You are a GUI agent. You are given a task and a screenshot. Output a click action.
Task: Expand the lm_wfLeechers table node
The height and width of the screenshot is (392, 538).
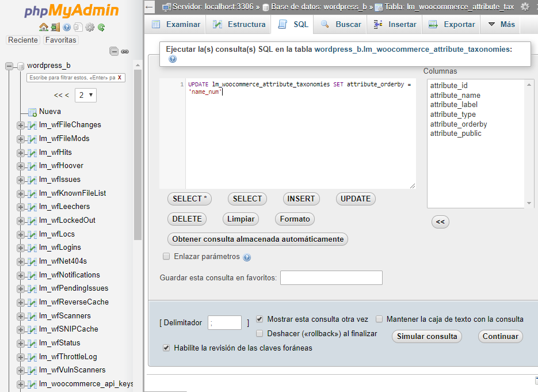(21, 207)
